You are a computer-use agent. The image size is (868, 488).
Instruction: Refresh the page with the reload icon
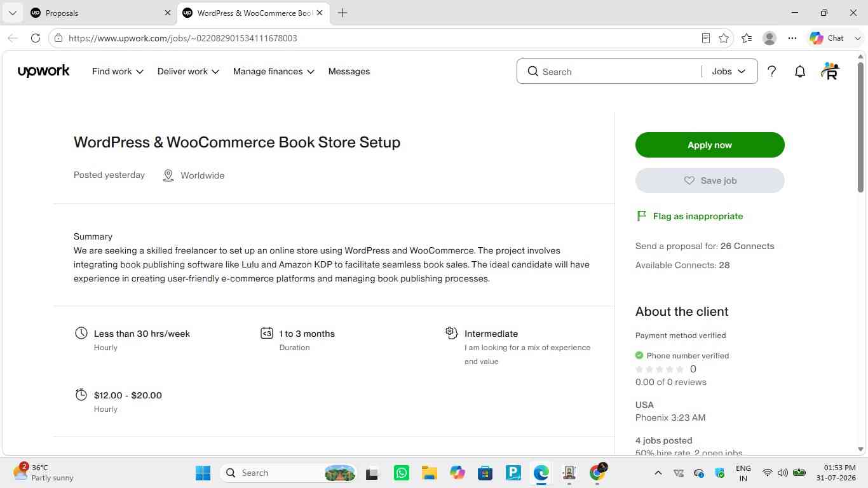click(36, 38)
